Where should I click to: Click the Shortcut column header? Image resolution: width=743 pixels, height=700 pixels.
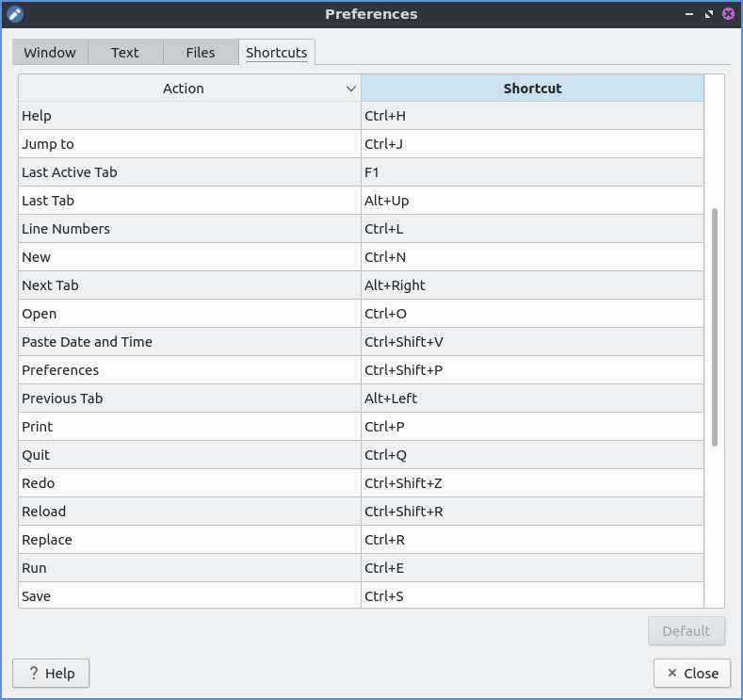[532, 89]
